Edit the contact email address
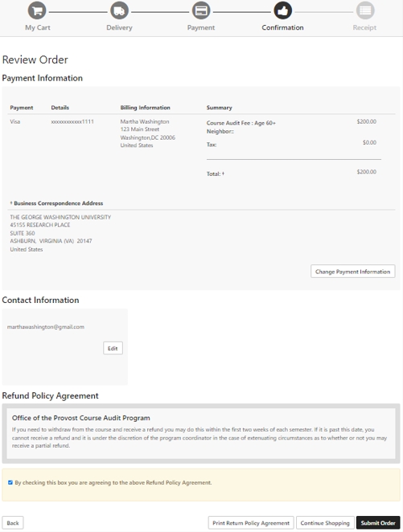Image resolution: width=403 pixels, height=532 pixels. [113, 349]
